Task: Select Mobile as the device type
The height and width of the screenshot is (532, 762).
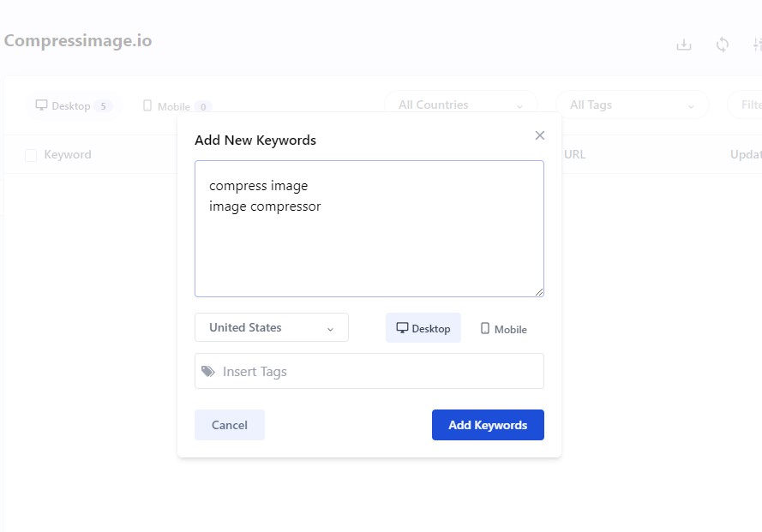Action: click(x=504, y=328)
